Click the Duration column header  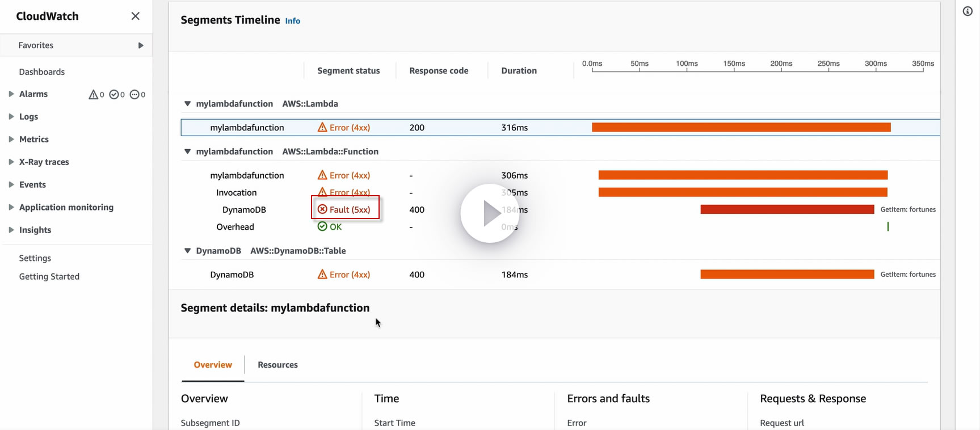tap(519, 71)
